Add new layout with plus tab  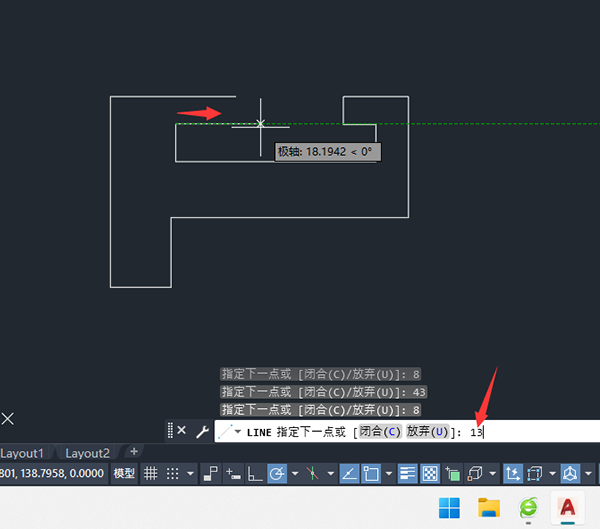pos(134,452)
